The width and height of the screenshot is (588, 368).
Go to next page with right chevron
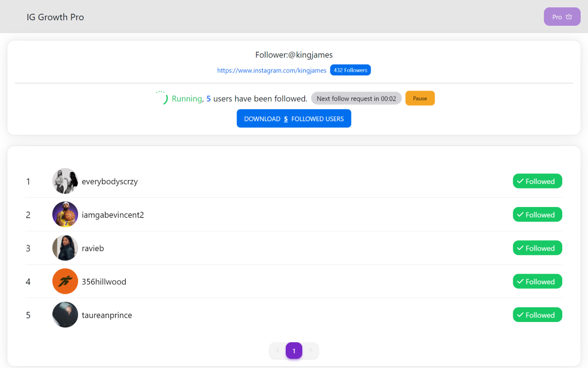[311, 351]
